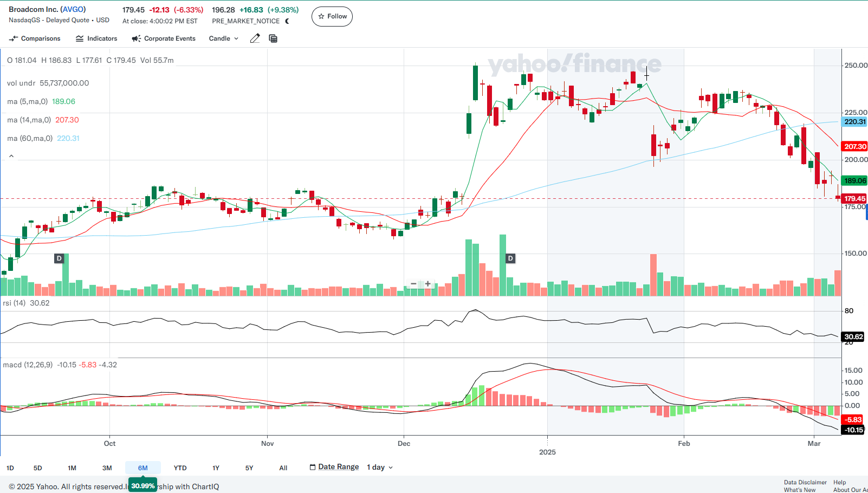Click the pre-market moon icon
Screen dimensions: 868x493
pyautogui.click(x=287, y=21)
